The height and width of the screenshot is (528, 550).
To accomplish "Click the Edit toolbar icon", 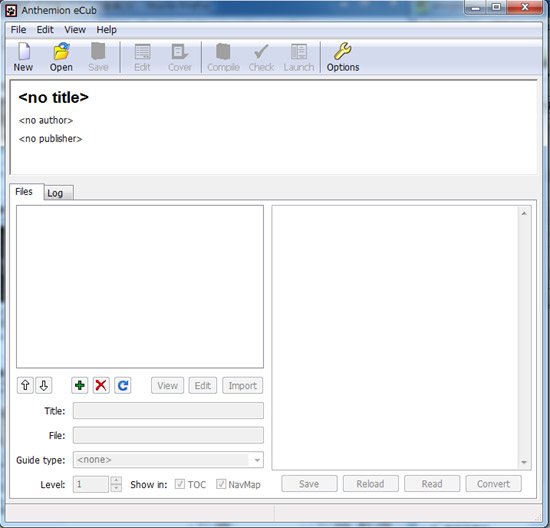I will [142, 57].
